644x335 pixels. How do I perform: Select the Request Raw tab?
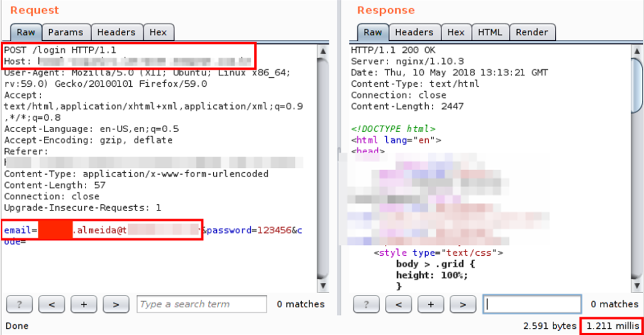(x=26, y=32)
